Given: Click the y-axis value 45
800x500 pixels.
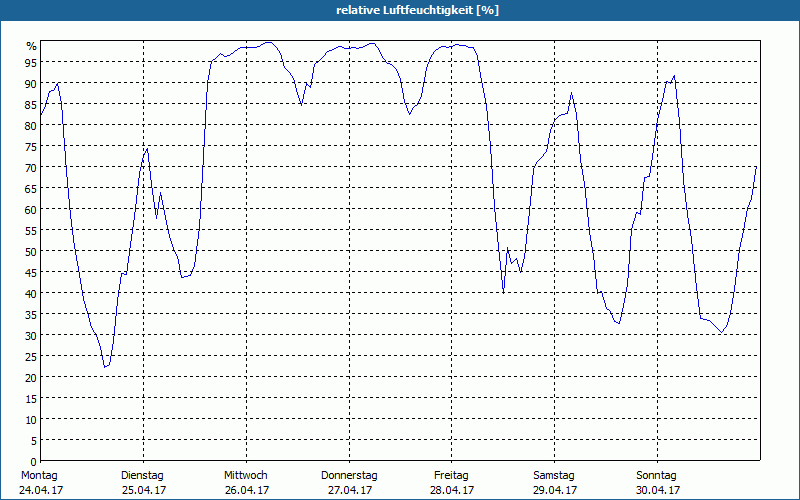Looking at the screenshot, I should tap(31, 272).
